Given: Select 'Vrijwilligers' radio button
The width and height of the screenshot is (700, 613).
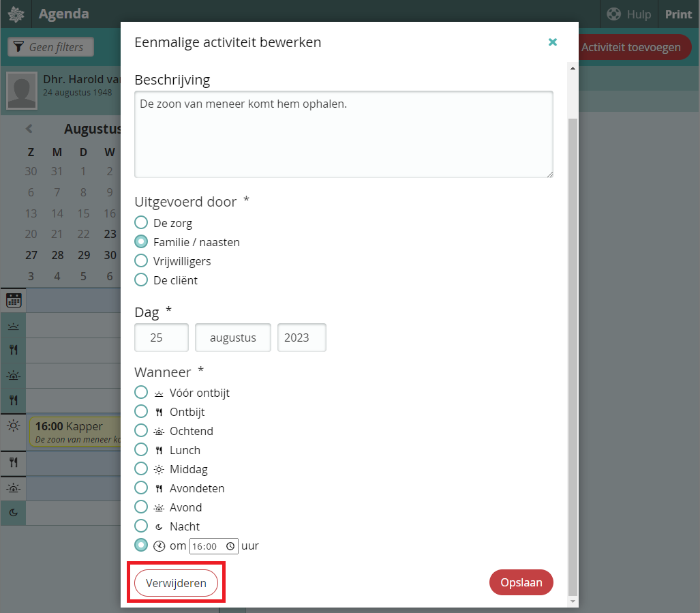Looking at the screenshot, I should (141, 260).
